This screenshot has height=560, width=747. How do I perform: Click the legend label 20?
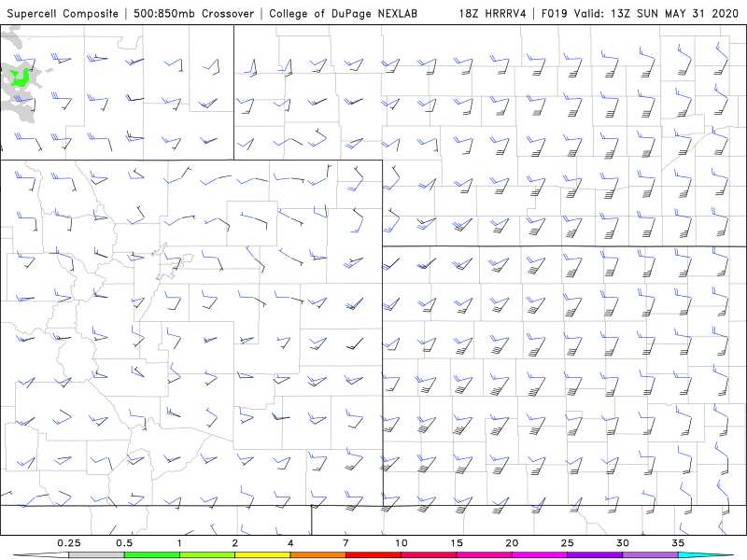(x=512, y=543)
